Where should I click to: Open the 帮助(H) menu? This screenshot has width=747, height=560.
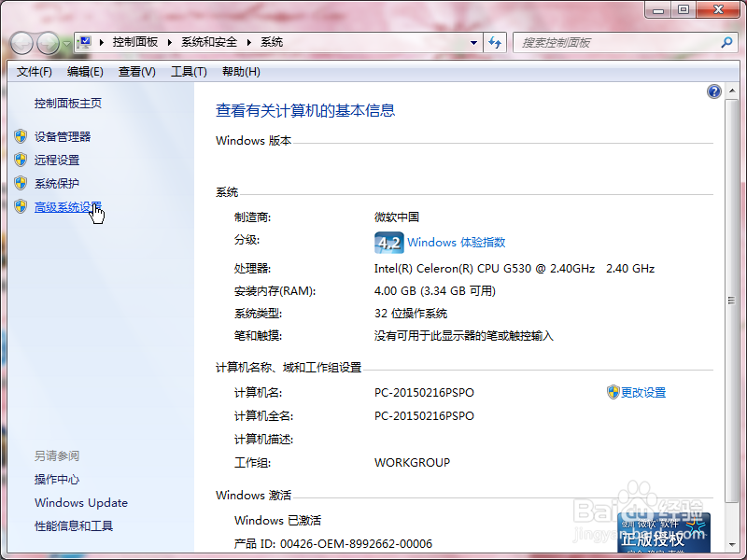pos(241,72)
